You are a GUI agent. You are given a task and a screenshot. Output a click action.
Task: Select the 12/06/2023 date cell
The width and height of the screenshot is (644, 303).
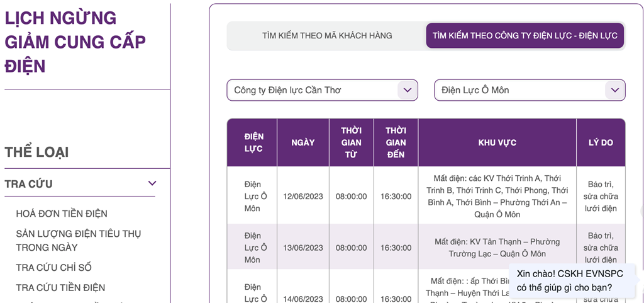(x=303, y=196)
